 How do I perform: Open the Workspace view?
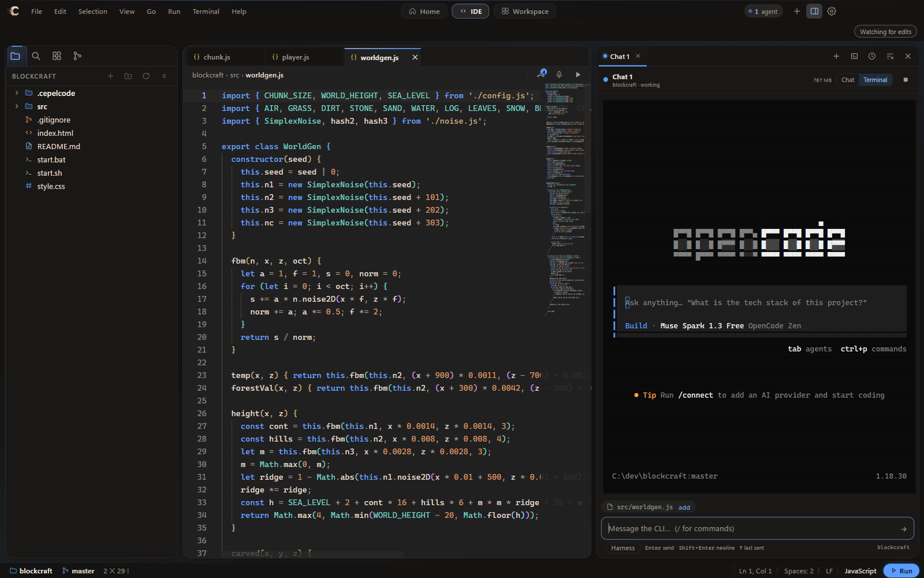click(x=525, y=11)
